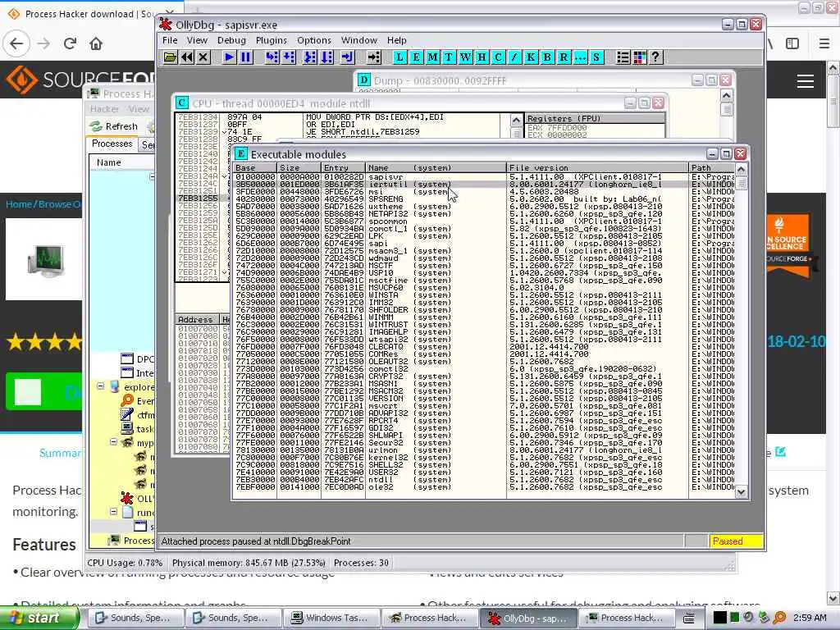
Task: Open the Windows Start menu
Action: [x=38, y=618]
